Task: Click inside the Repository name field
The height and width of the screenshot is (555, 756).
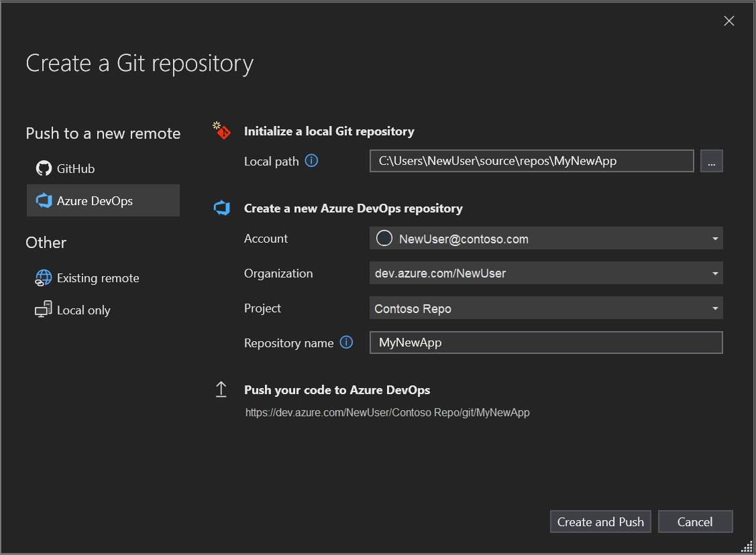Action: (545, 343)
